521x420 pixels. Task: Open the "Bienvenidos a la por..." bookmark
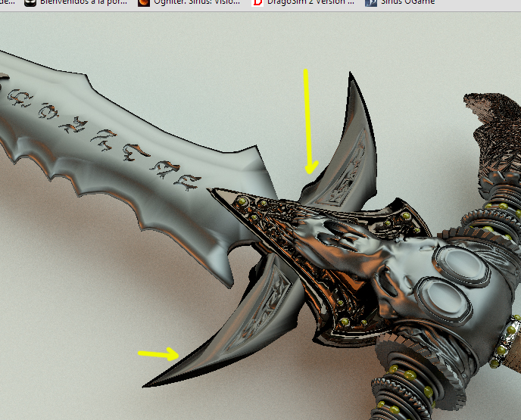click(76, 2)
